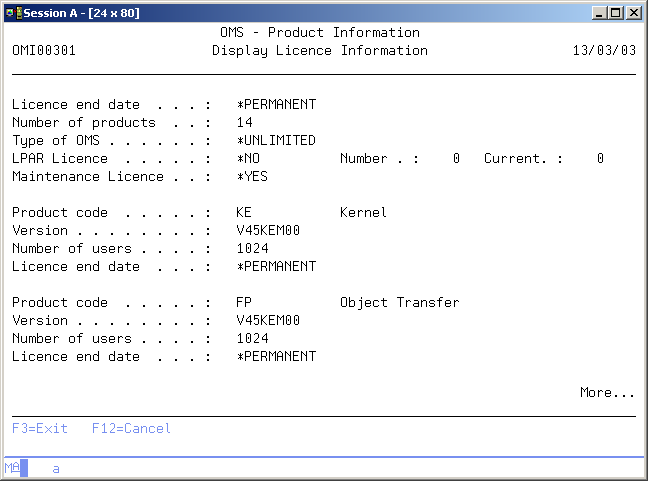The height and width of the screenshot is (481, 648).
Task: Click the 13/03/03 date in header
Action: [x=603, y=51]
